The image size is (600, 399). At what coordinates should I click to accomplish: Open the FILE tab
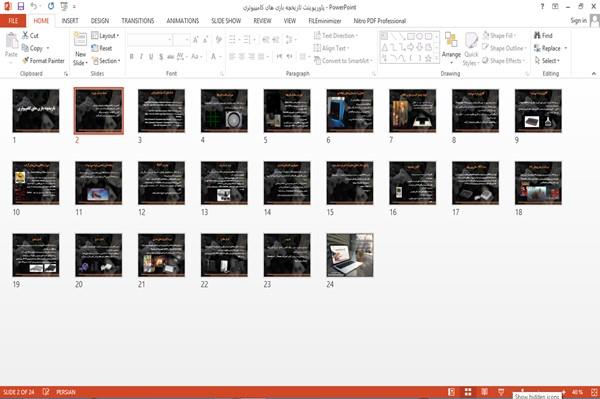13,21
